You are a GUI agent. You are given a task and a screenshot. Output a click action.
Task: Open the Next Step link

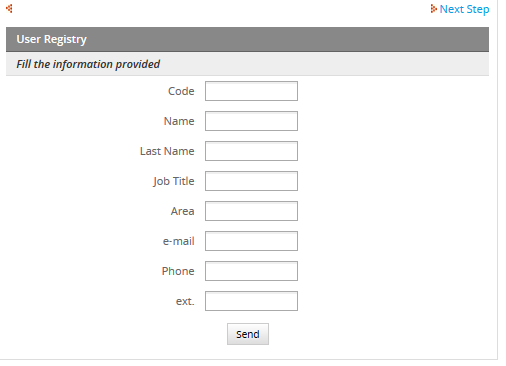(x=464, y=9)
